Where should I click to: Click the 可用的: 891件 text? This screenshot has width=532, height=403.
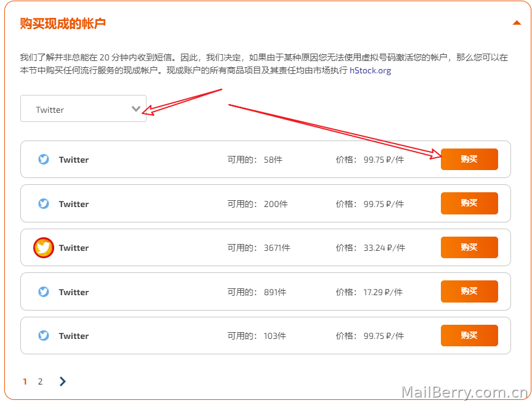point(257,292)
